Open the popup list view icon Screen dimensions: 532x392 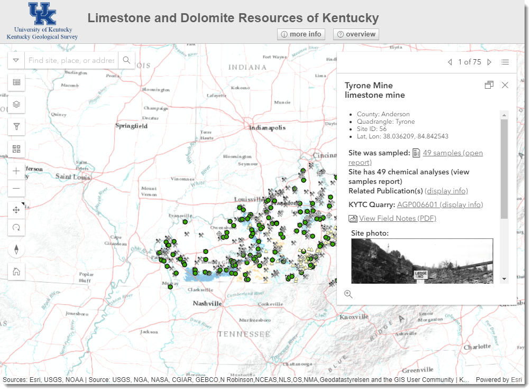point(505,62)
